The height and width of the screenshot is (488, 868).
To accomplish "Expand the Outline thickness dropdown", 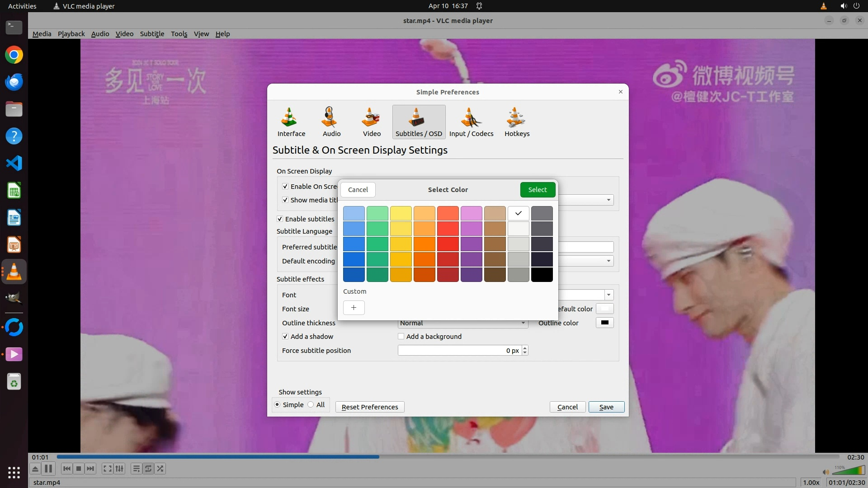I will pyautogui.click(x=523, y=323).
